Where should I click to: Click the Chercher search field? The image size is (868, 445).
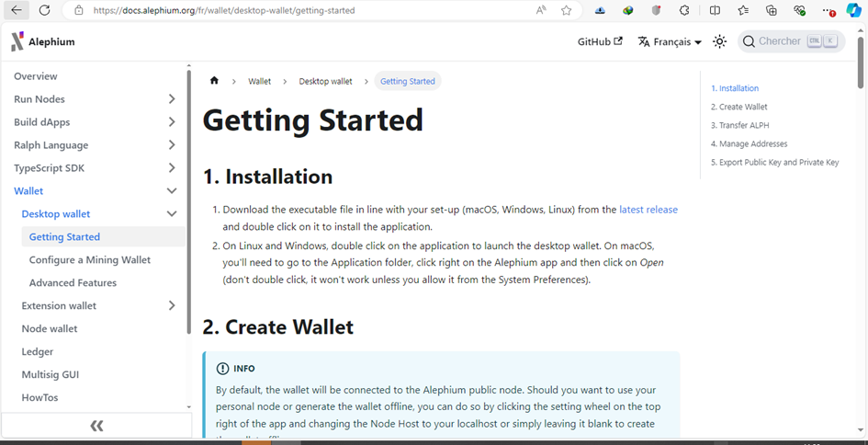tap(791, 41)
